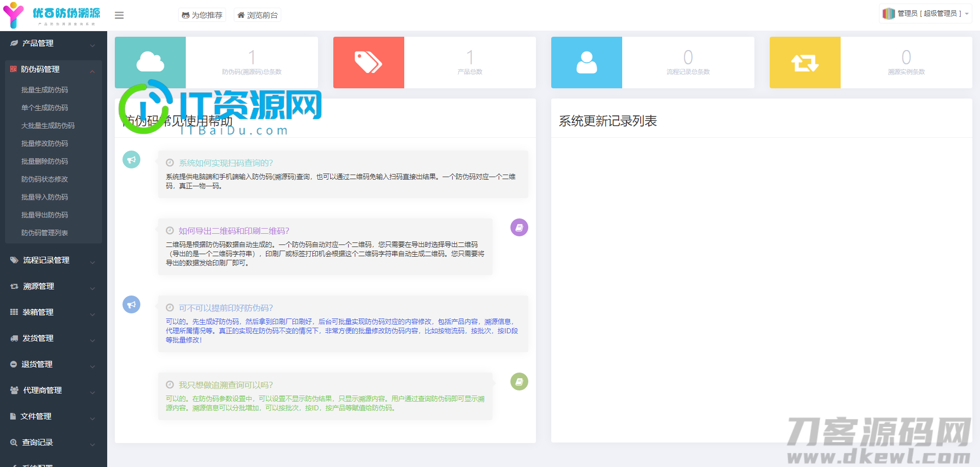The image size is (980, 467).
Task: Expand the 流程记录管理 chevron
Action: tap(92, 262)
